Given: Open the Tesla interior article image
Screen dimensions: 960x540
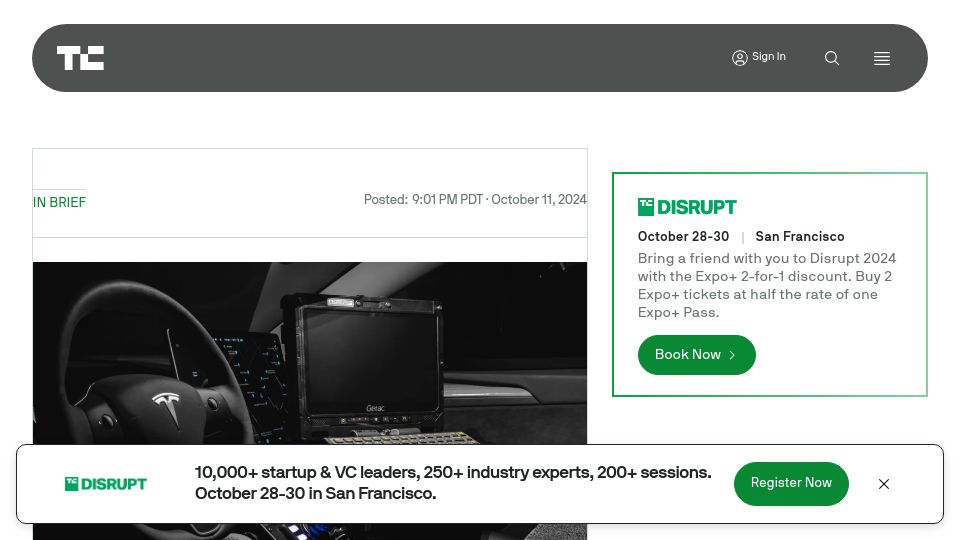Looking at the screenshot, I should [x=310, y=353].
